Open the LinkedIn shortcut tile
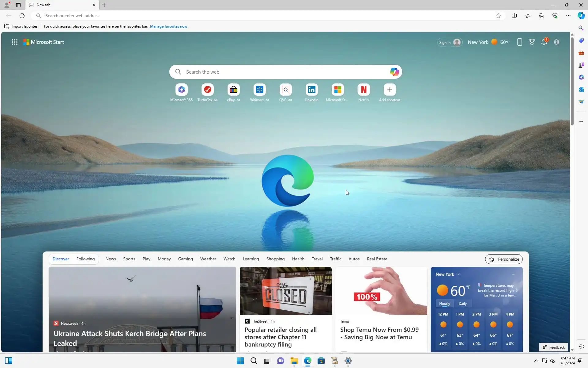 coord(311,90)
